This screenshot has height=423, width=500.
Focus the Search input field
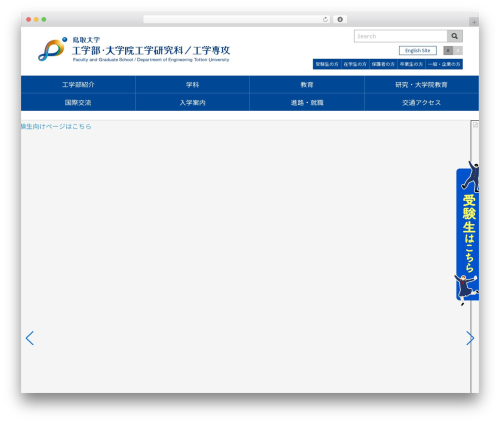click(401, 36)
